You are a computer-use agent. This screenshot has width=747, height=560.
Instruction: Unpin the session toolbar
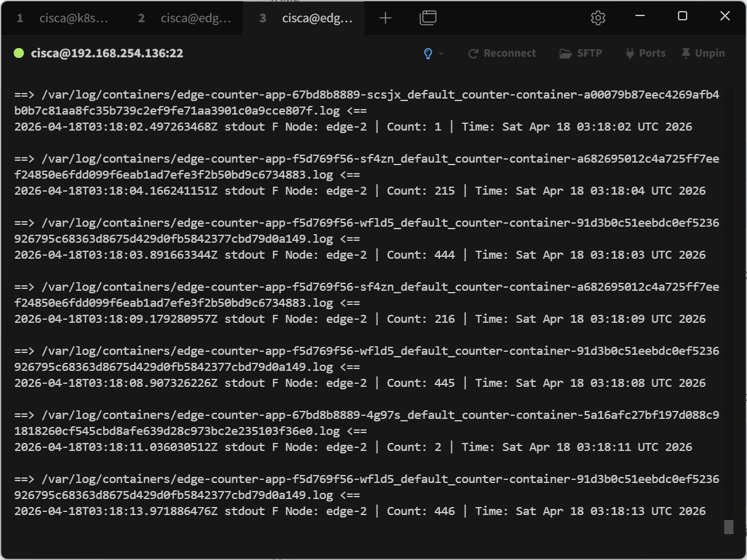[x=703, y=54]
